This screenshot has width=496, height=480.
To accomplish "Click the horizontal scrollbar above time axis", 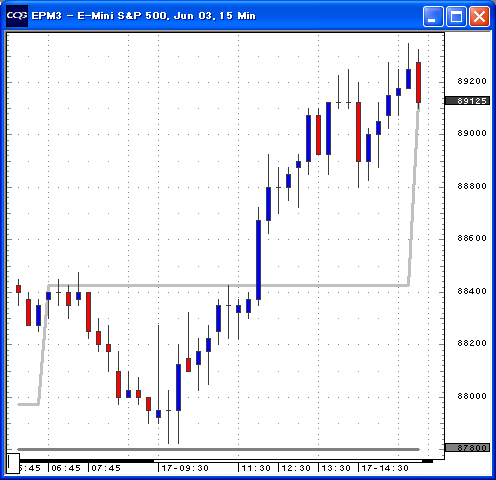I will click(288, 461).
